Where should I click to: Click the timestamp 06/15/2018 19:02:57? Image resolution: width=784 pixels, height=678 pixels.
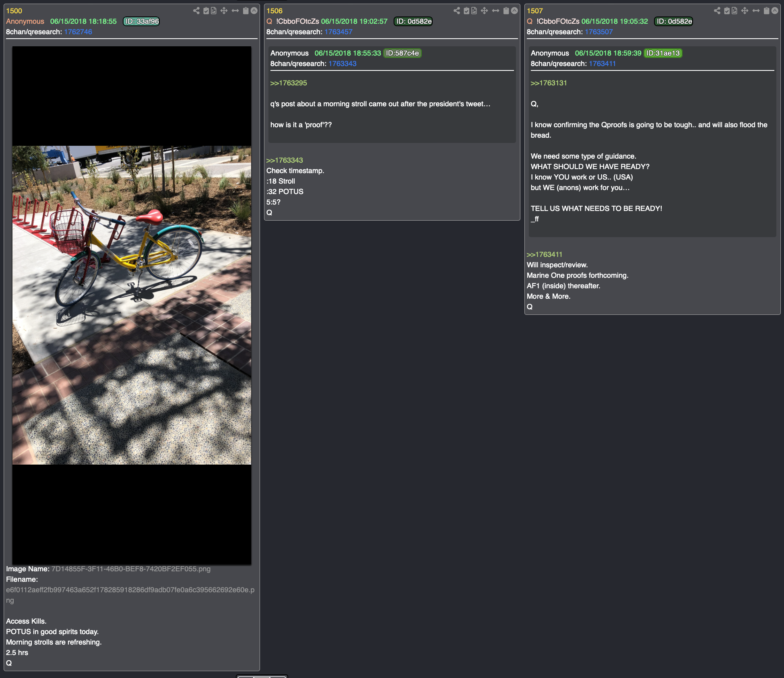[354, 21]
